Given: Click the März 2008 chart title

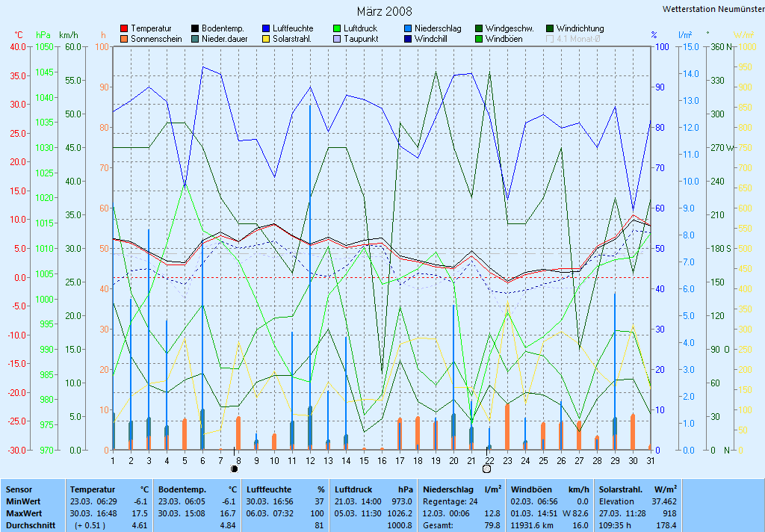Looking at the screenshot, I should click(385, 11).
